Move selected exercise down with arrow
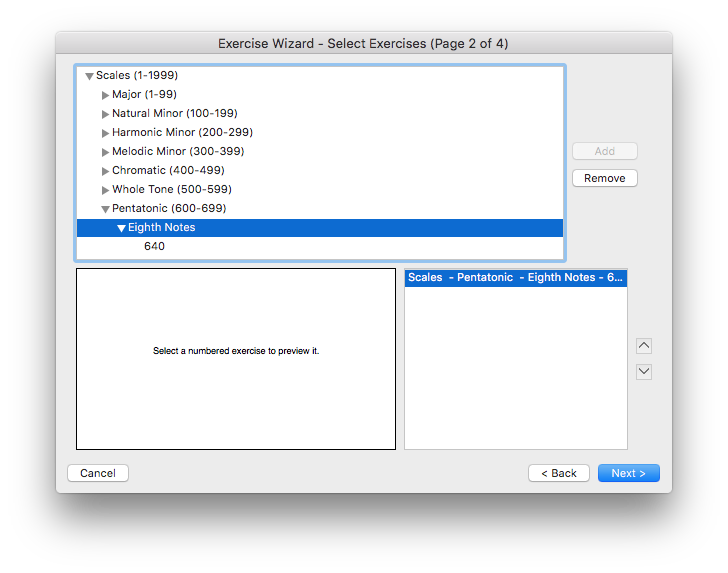This screenshot has height=573, width=728. tap(644, 372)
